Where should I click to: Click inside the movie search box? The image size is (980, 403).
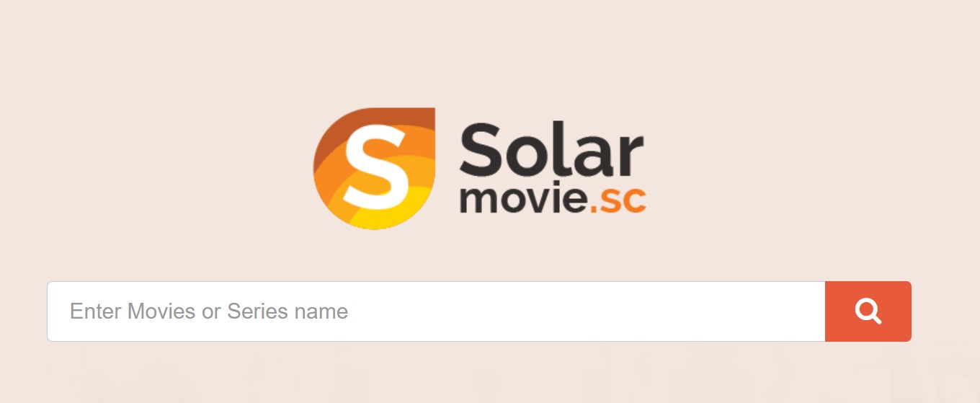point(436,311)
